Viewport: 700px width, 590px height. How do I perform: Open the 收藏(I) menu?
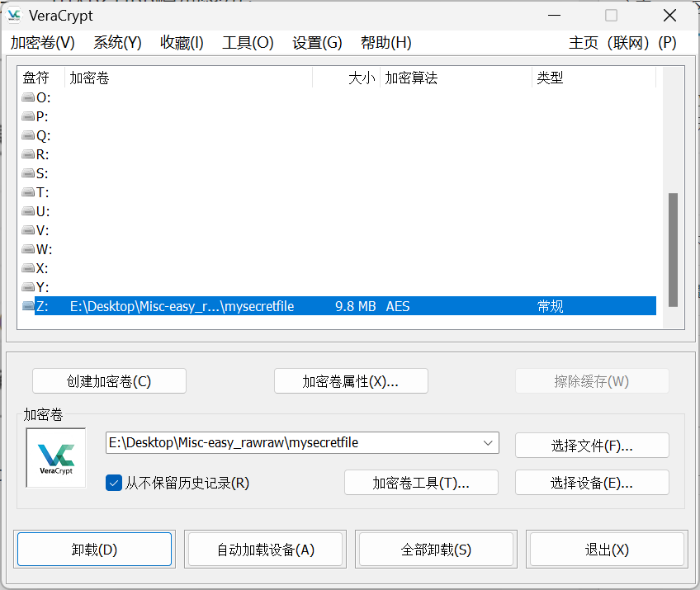click(182, 43)
